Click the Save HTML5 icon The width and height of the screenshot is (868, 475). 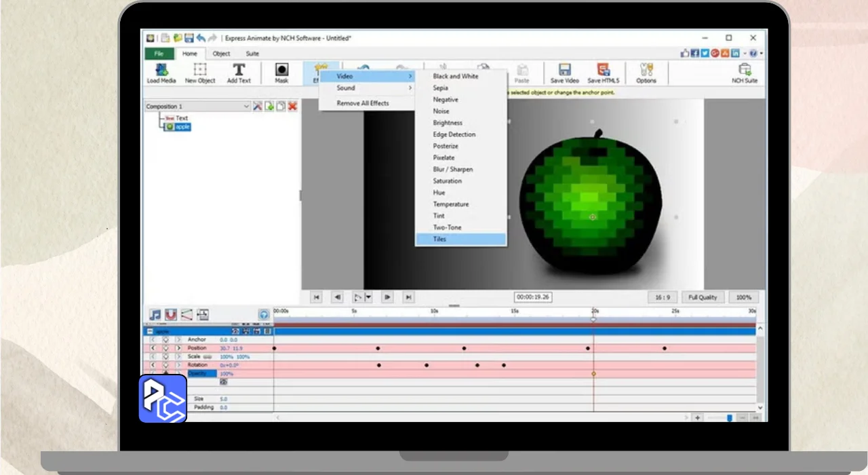(x=603, y=72)
